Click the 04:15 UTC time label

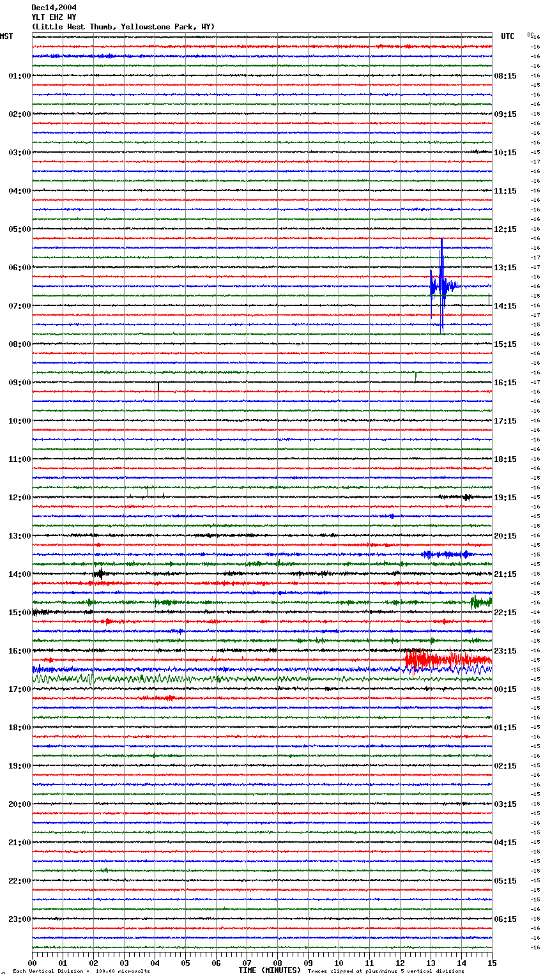pos(505,843)
